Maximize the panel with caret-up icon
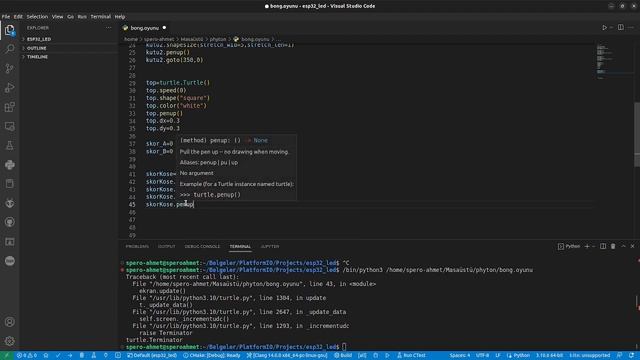 coord(623,246)
